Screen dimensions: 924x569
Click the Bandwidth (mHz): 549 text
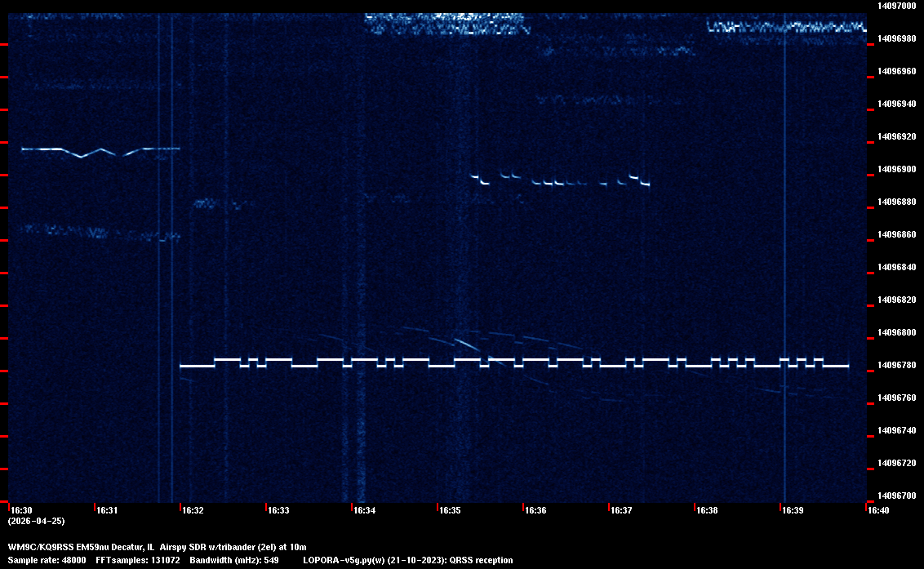234,560
